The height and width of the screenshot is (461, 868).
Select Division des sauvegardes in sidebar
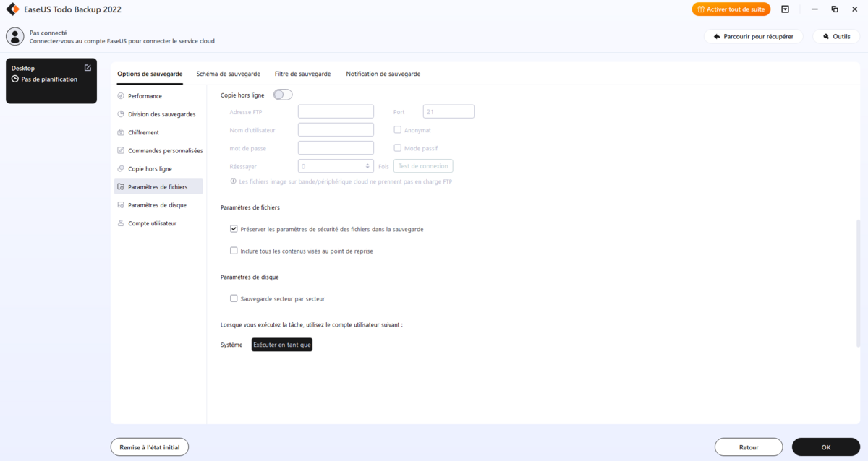coord(158,114)
